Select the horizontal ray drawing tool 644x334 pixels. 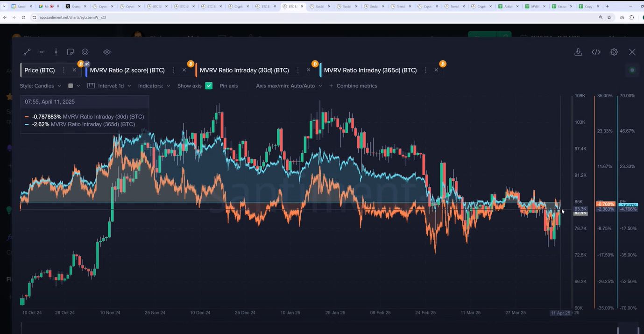pyautogui.click(x=42, y=52)
